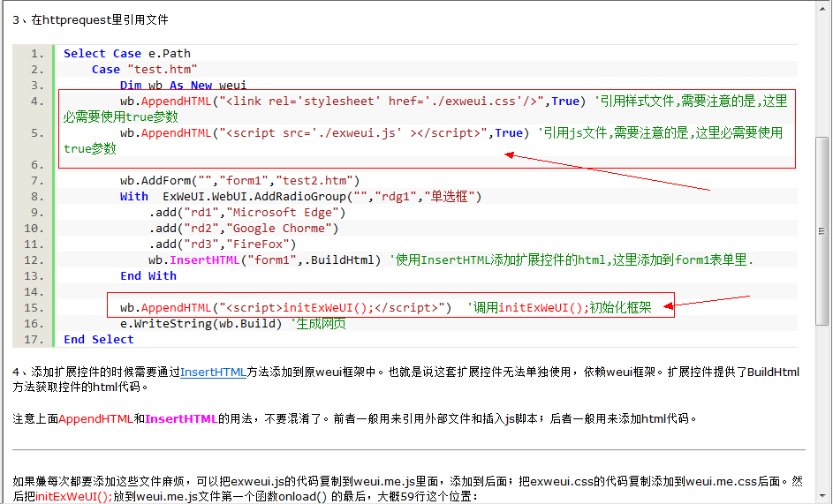Click the heading "3、在httprequest里引用文件"
This screenshot has width=833, height=504.
tap(90, 19)
